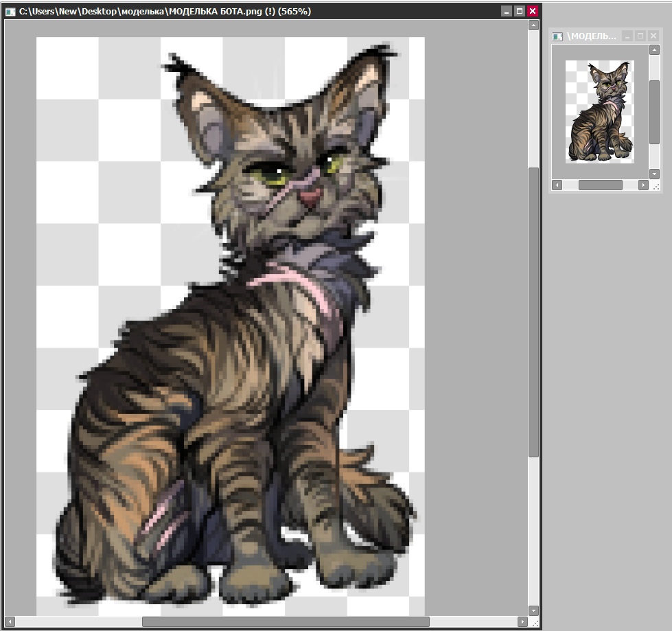The height and width of the screenshot is (631, 672).
Task: Click the main window bottom-right resize grip
Action: click(535, 623)
